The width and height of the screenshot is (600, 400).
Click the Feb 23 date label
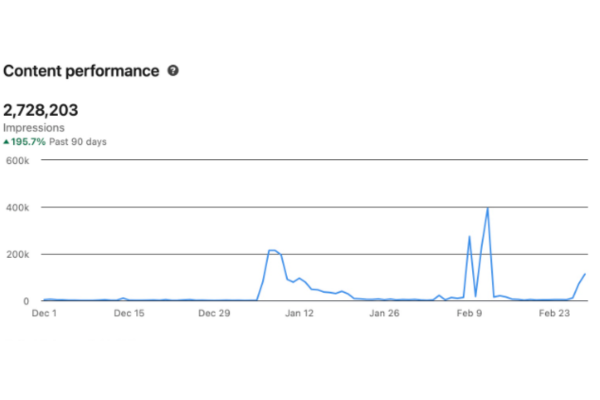click(554, 313)
